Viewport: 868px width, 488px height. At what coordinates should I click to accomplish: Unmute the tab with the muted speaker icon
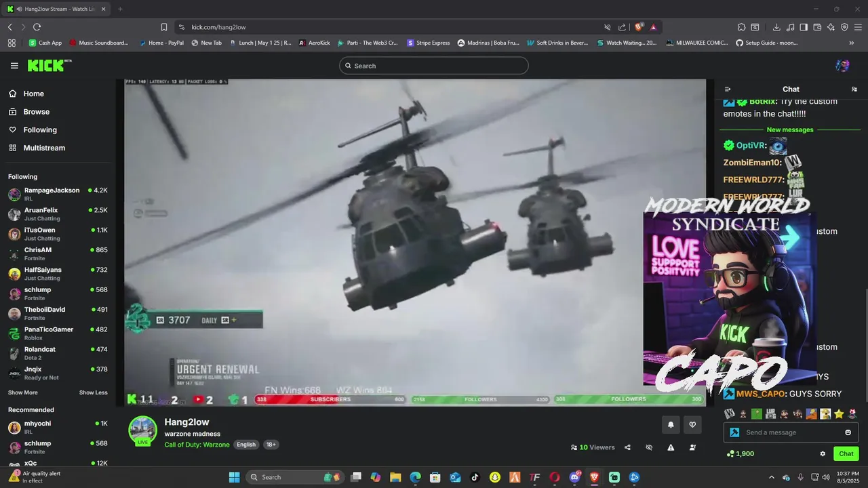608,27
